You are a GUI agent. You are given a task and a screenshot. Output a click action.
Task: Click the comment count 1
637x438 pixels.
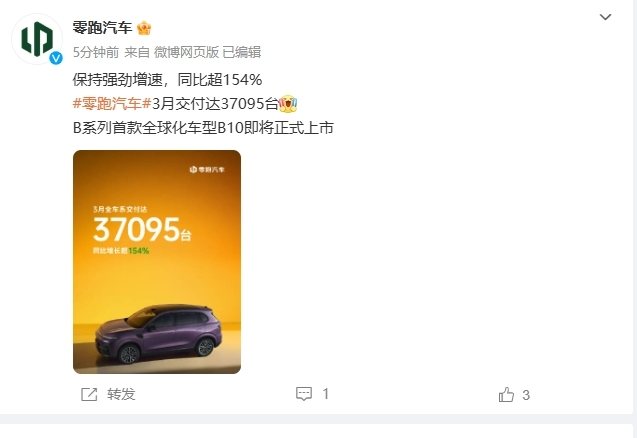(325, 394)
